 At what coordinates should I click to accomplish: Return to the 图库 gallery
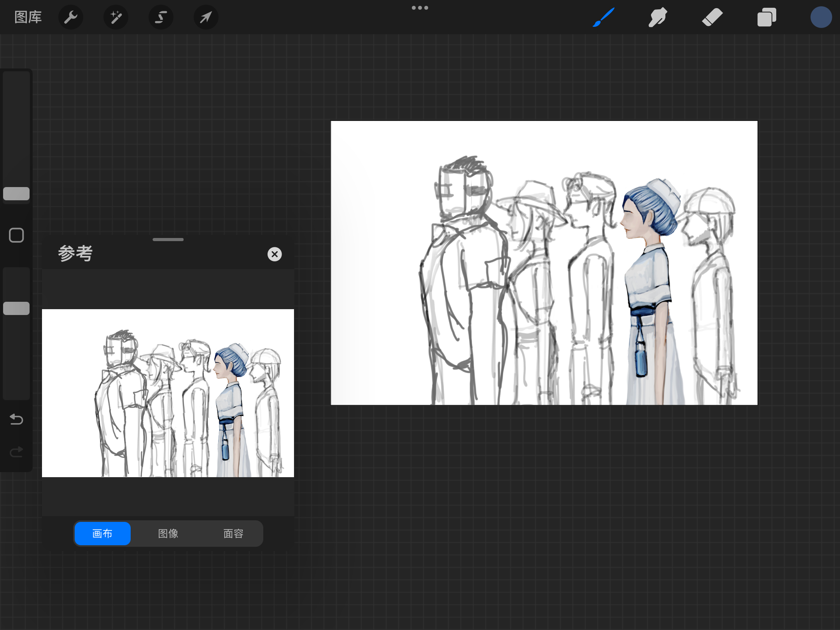(28, 17)
